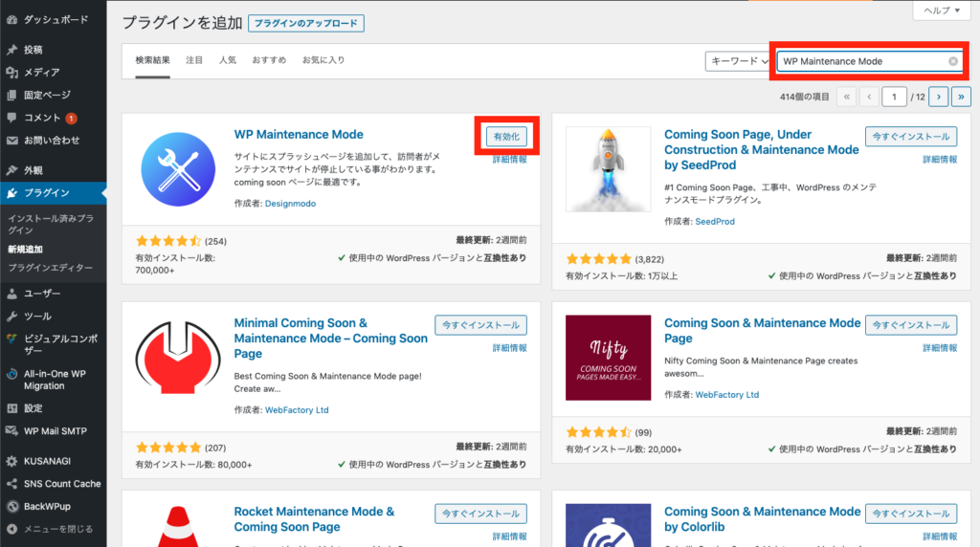Click the current page number field
Image resolution: width=980 pixels, height=547 pixels.
click(894, 97)
